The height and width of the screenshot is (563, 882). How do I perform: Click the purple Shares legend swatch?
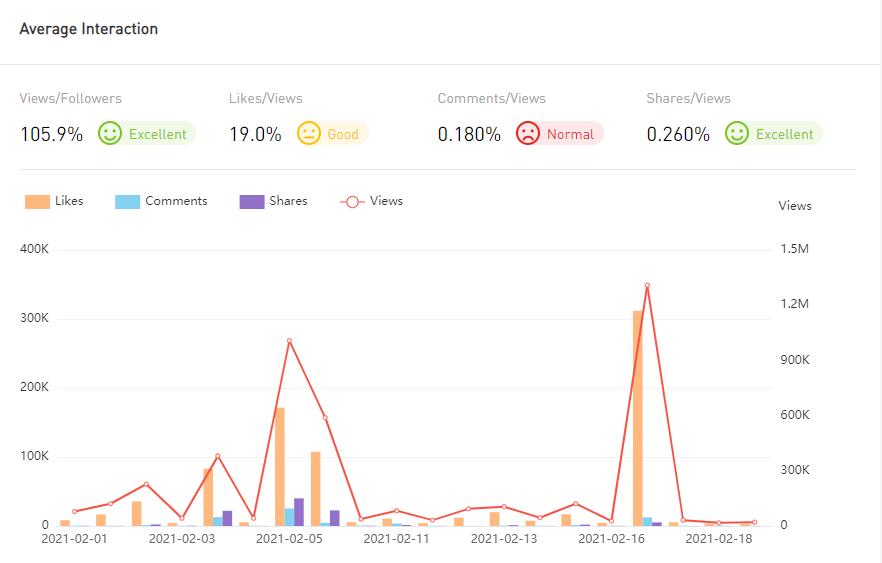tap(251, 201)
